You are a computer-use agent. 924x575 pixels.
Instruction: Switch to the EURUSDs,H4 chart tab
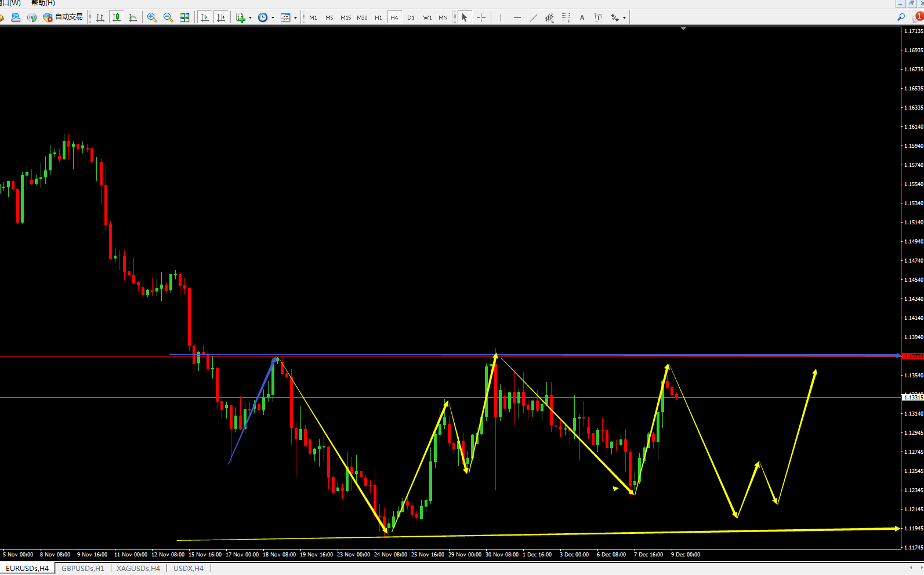pos(27,569)
